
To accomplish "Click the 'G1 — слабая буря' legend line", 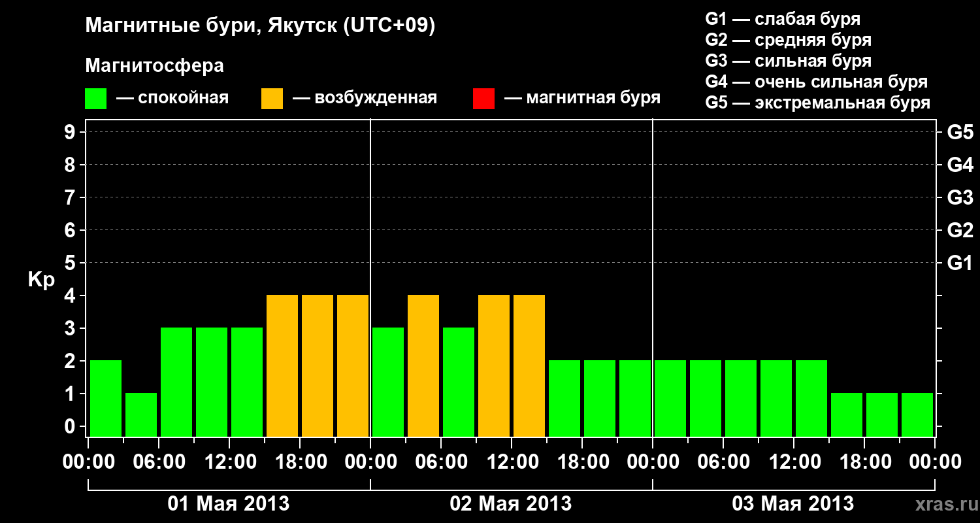I will click(x=783, y=19).
